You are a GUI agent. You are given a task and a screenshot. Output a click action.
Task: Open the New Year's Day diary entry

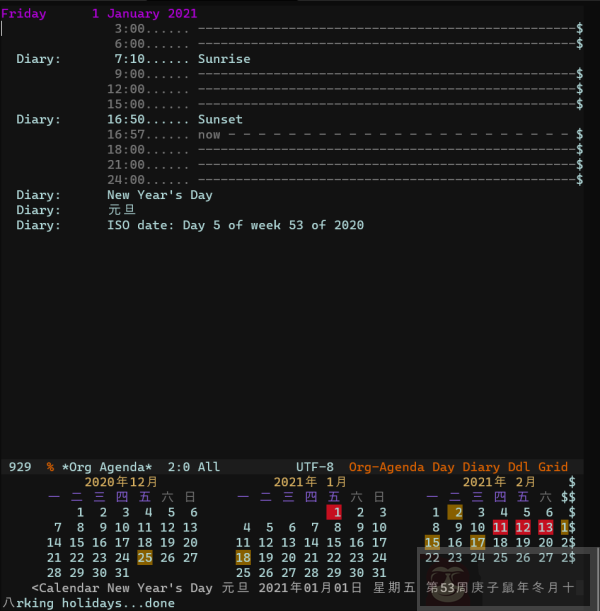tap(159, 195)
